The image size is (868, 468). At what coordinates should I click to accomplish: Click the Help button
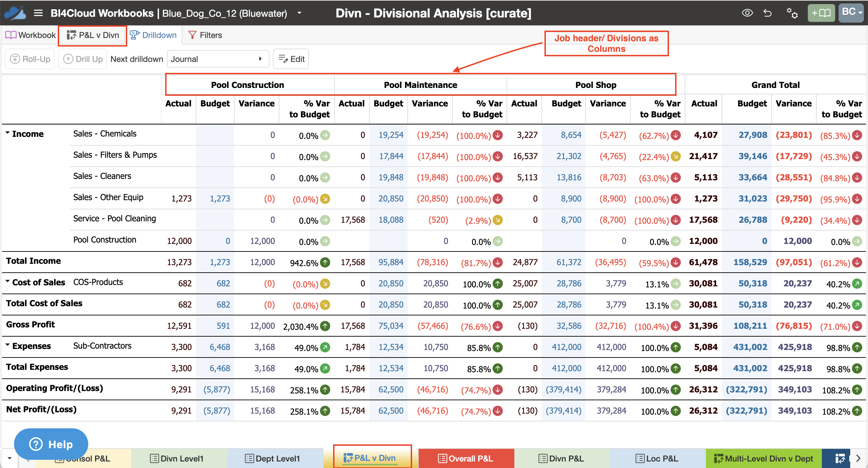[51, 444]
